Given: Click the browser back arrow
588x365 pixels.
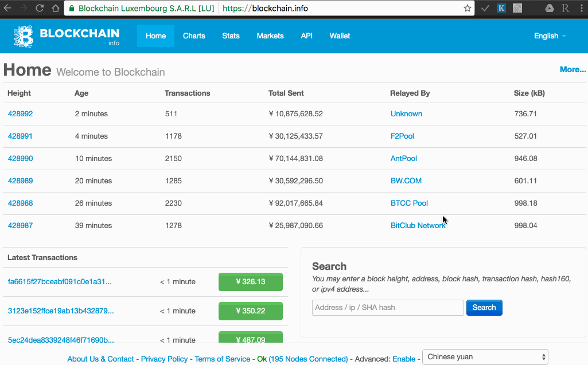Looking at the screenshot, I should 7,8.
